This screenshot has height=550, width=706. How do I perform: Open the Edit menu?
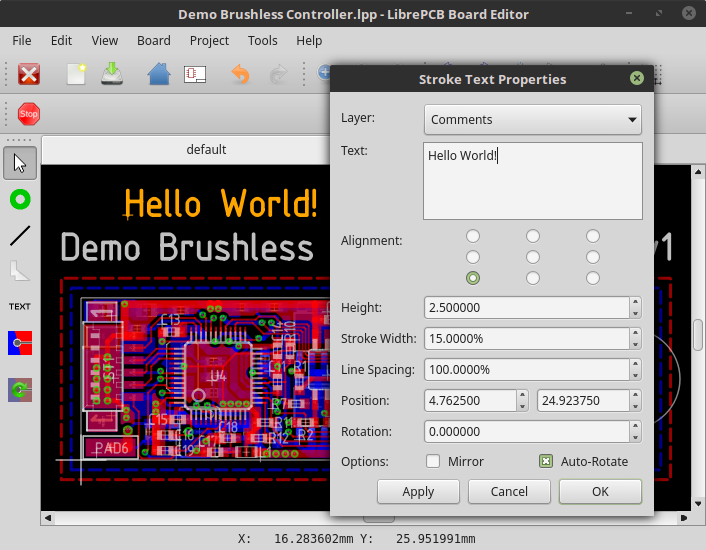[x=61, y=41]
